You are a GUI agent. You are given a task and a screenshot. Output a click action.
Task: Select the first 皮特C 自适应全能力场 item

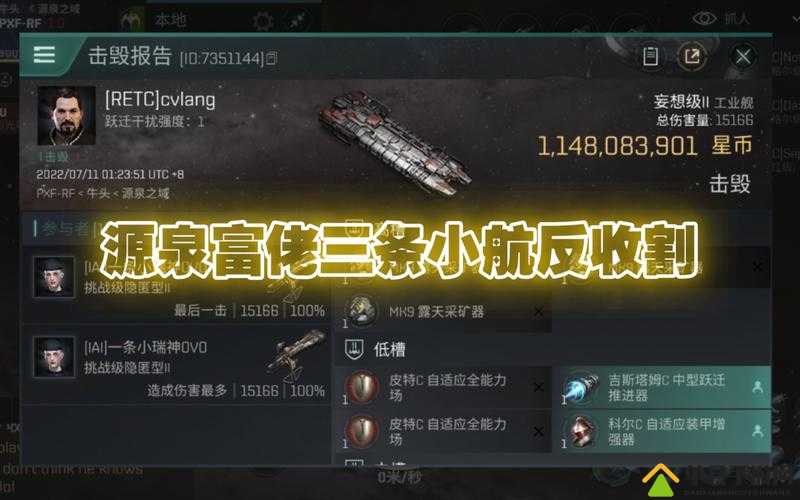point(443,387)
